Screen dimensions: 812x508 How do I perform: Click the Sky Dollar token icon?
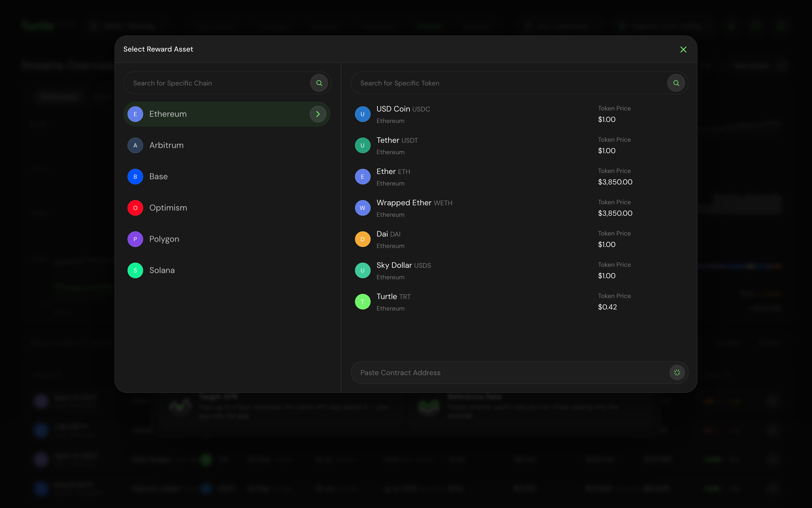pyautogui.click(x=363, y=270)
